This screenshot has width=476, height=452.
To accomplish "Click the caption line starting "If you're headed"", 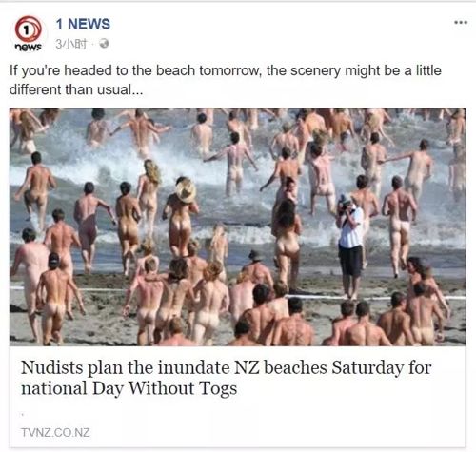I will (226, 70).
